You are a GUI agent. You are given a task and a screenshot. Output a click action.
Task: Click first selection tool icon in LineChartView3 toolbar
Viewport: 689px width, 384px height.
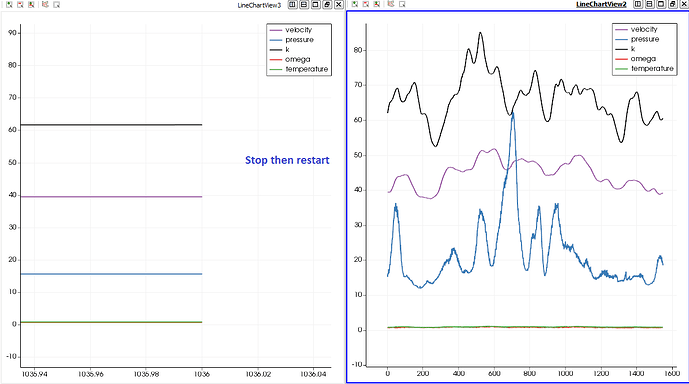click(9, 4)
